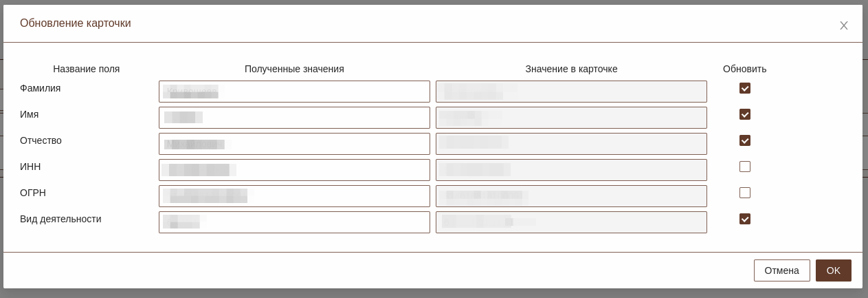868x298 pixels.
Task: Click the card's current Имя value field
Action: pos(571,118)
